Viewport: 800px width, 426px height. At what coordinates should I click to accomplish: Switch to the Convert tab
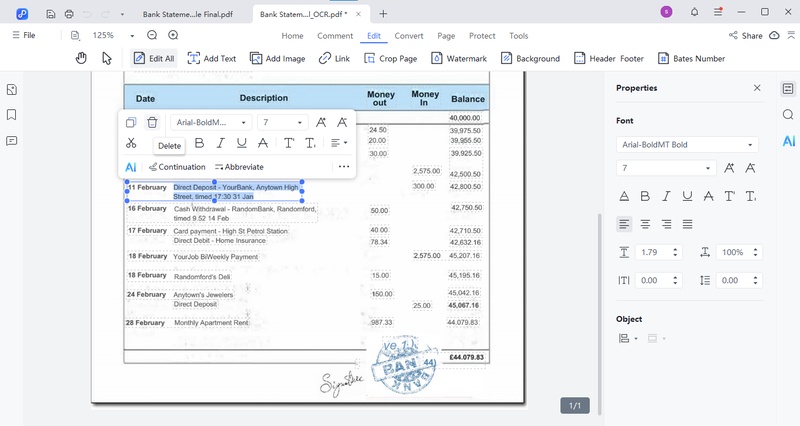tap(409, 36)
